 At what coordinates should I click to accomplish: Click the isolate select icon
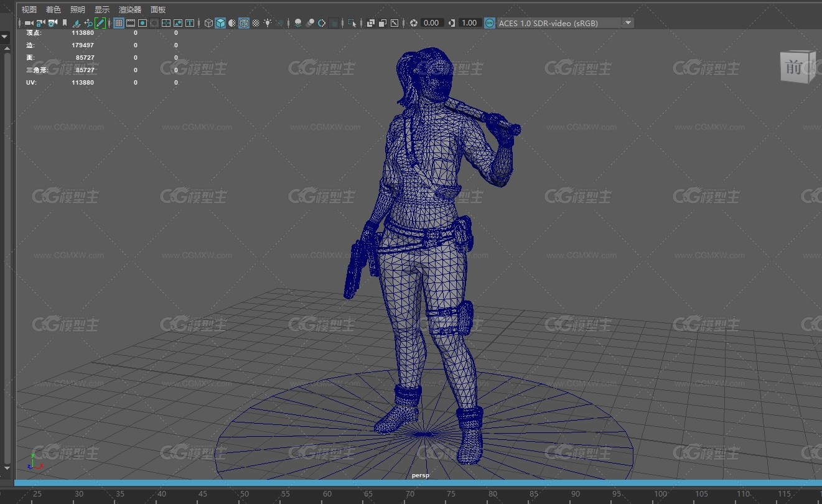click(353, 23)
